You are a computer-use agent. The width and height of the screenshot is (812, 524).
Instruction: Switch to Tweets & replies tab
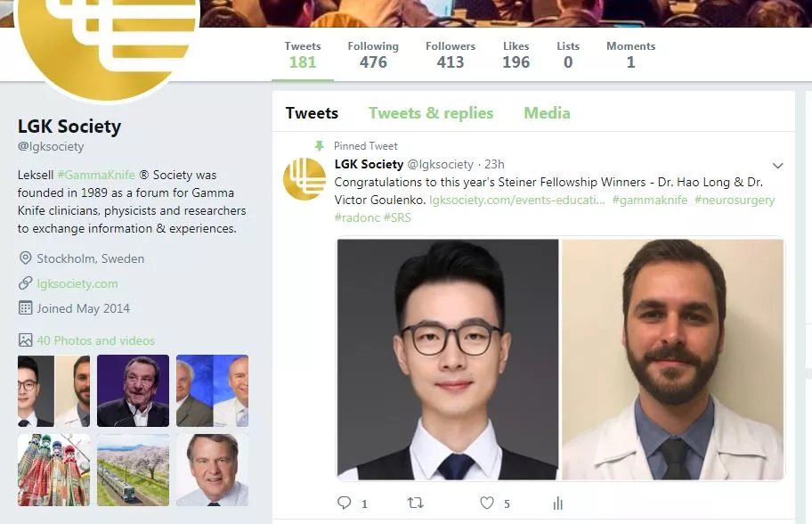tap(431, 113)
